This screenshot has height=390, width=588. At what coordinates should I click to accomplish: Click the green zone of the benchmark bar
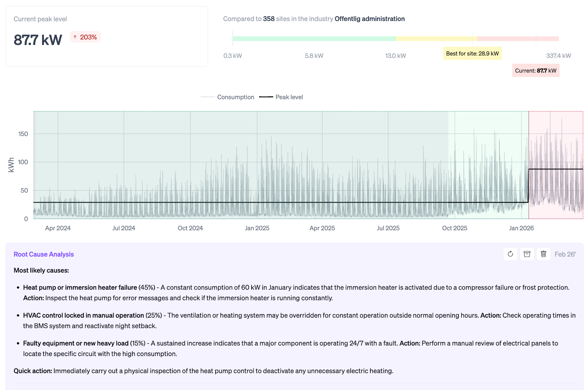point(314,38)
